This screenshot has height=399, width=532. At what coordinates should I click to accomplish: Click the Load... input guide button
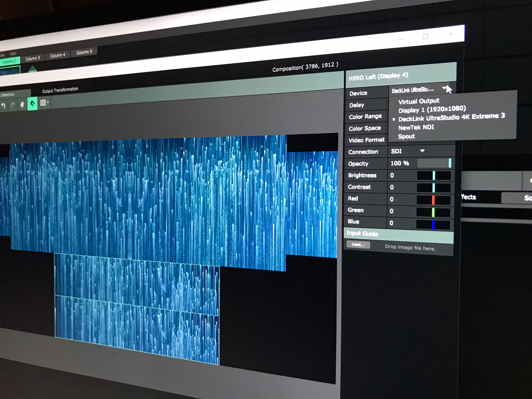pos(358,245)
